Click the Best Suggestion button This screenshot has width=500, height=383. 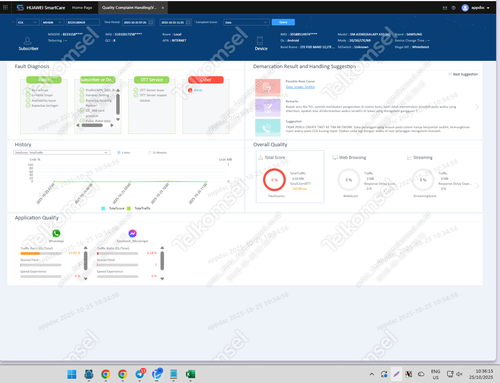coord(463,74)
